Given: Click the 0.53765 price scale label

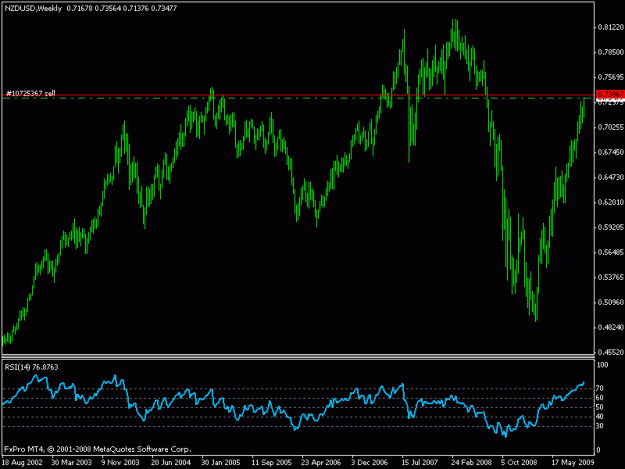Looking at the screenshot, I should pyautogui.click(x=611, y=277).
